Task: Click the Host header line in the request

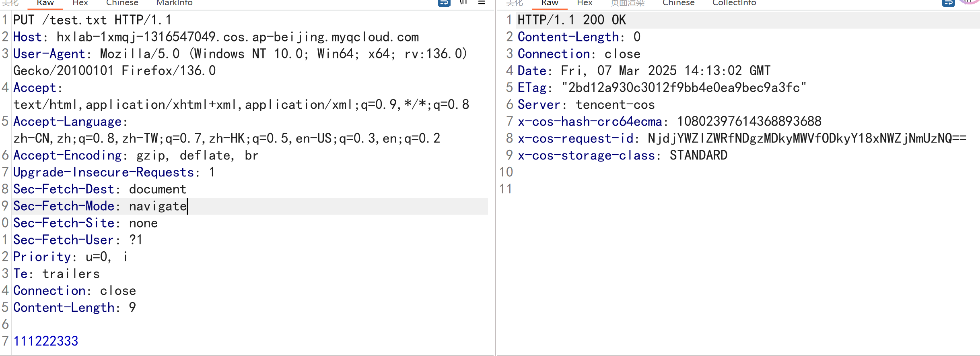Action: click(216, 37)
